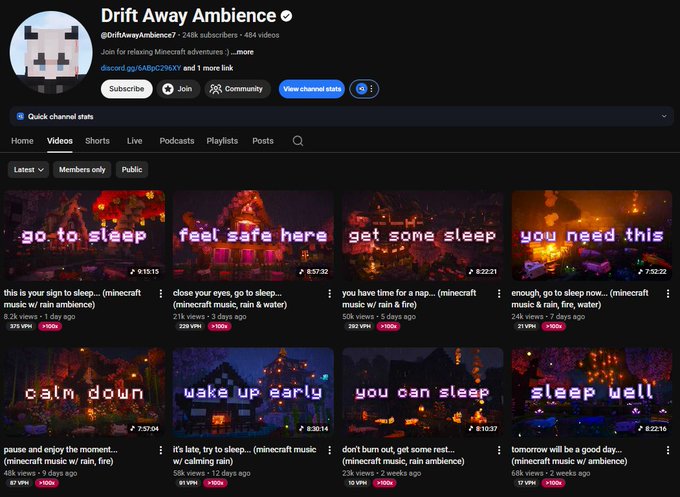This screenshot has height=497, width=680.
Task: Expand channel description with ...more
Action: click(242, 52)
